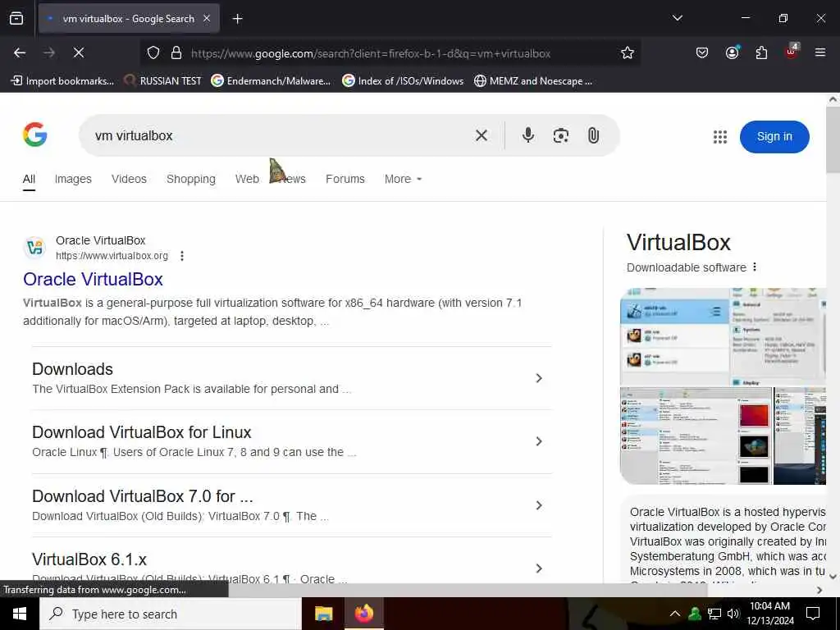
Task: Switch to Web results tab
Action: [x=247, y=179]
